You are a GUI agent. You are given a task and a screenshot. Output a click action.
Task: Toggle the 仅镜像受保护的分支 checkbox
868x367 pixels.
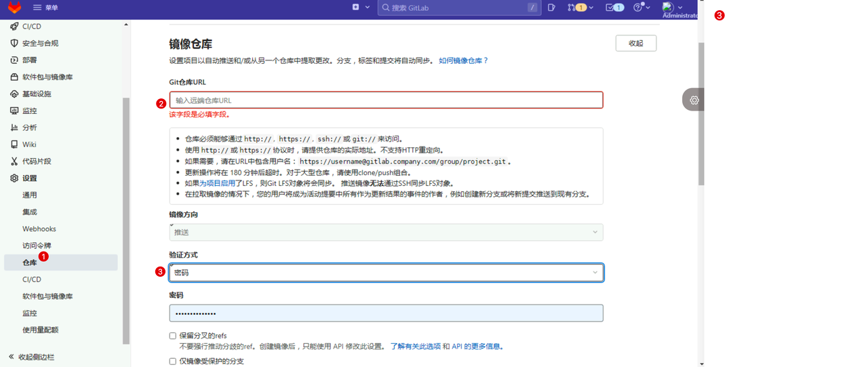coord(173,362)
